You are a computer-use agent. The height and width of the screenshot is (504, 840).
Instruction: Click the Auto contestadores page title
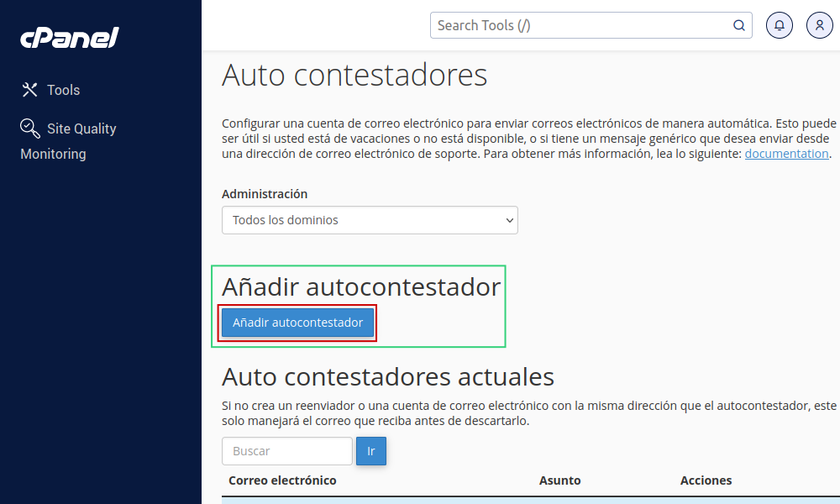(x=354, y=75)
